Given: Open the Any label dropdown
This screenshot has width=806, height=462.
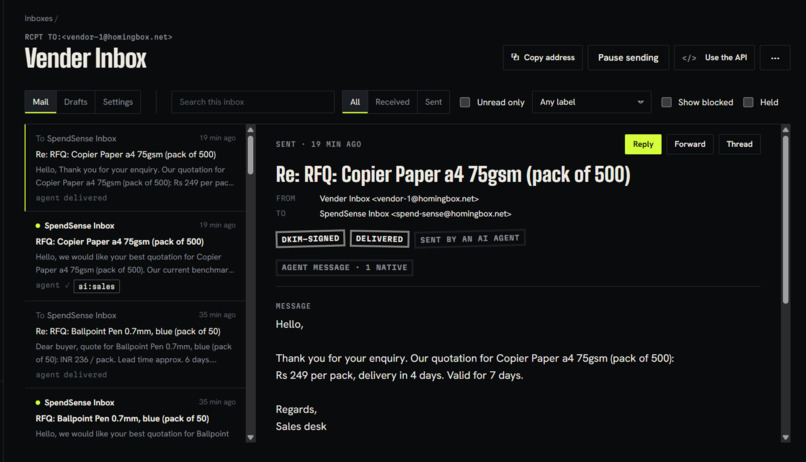Looking at the screenshot, I should 591,102.
